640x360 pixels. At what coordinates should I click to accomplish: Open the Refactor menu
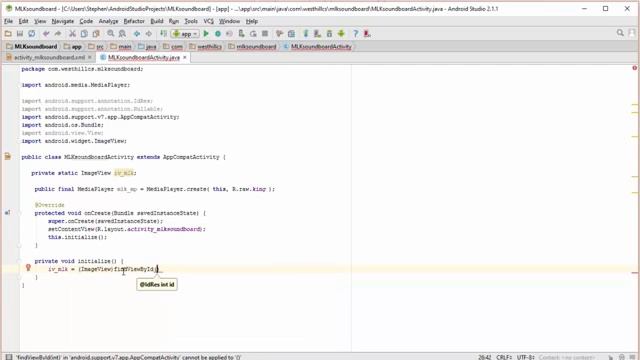134,21
